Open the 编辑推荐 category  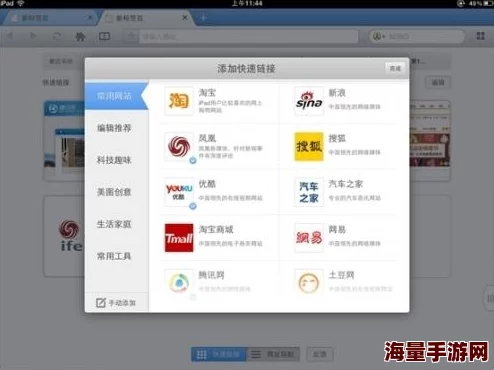coord(114,128)
